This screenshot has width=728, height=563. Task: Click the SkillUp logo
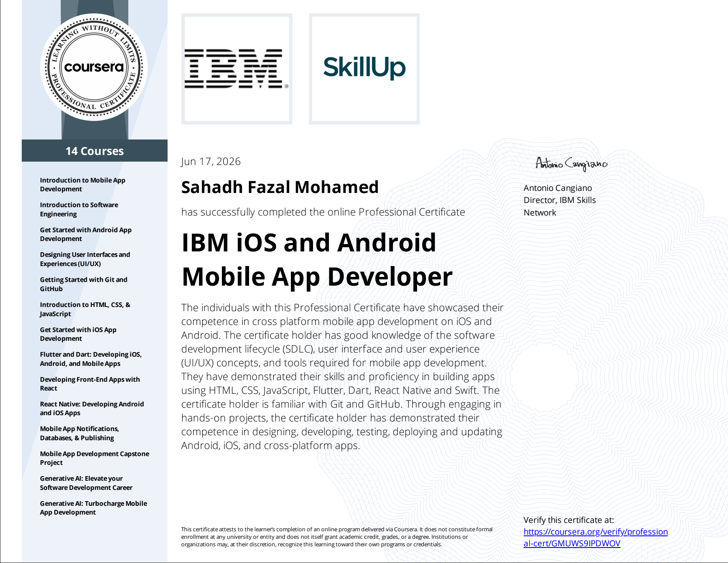[364, 69]
